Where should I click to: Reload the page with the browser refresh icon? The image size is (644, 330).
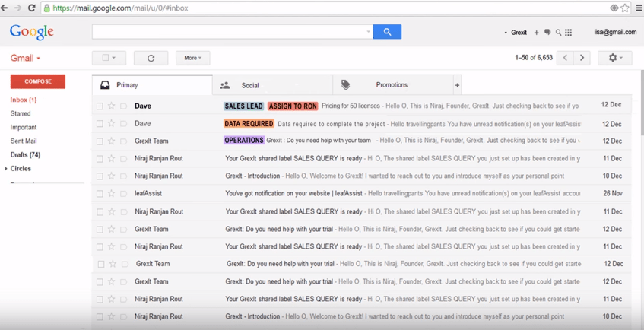point(31,8)
